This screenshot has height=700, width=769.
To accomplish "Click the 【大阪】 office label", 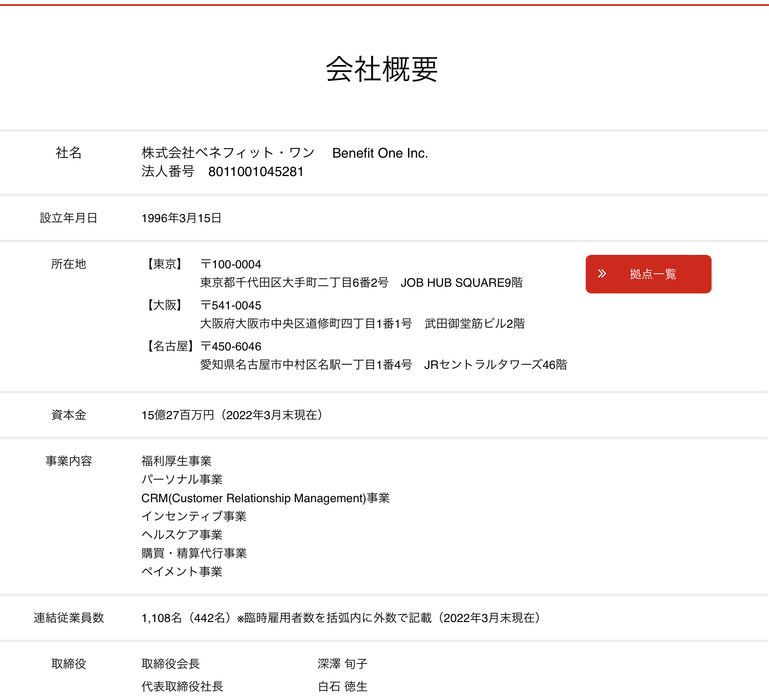I will (164, 305).
